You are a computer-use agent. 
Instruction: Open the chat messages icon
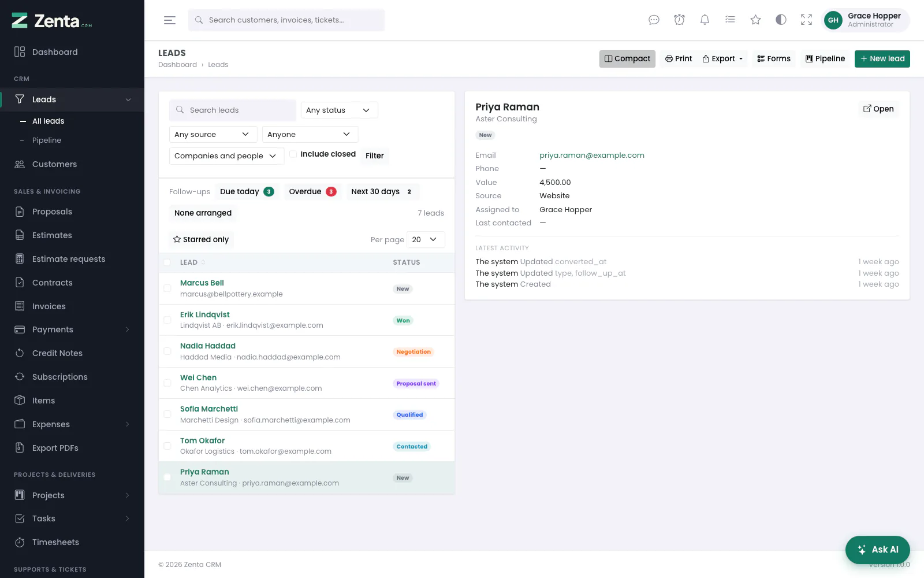654,20
